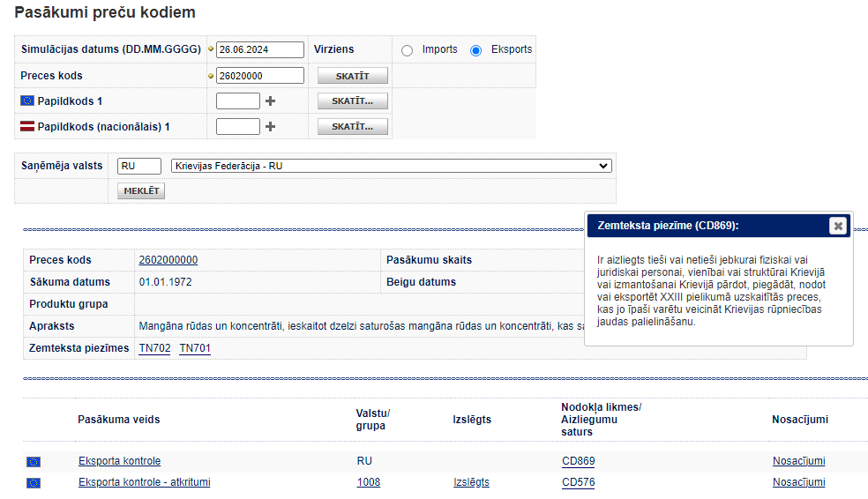This screenshot has height=499, width=868.
Task: Click the EU flag beside Papildkods 1
Action: (27, 101)
